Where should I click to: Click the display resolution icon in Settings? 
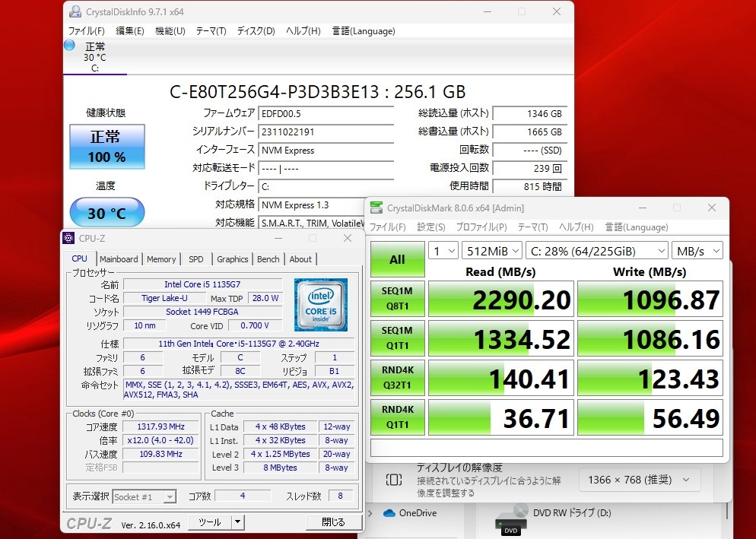click(394, 480)
